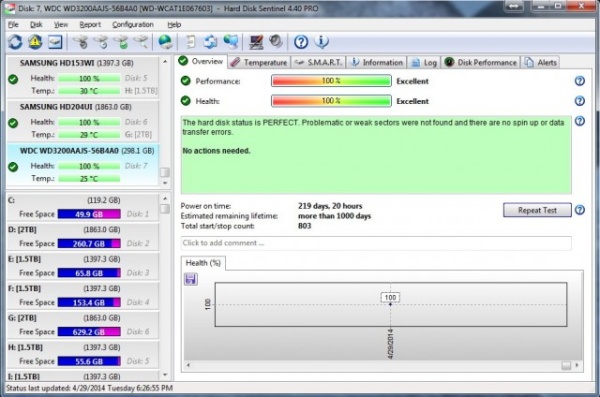Click help icon beside Repeat Test button
The image size is (600, 397).
click(580, 210)
